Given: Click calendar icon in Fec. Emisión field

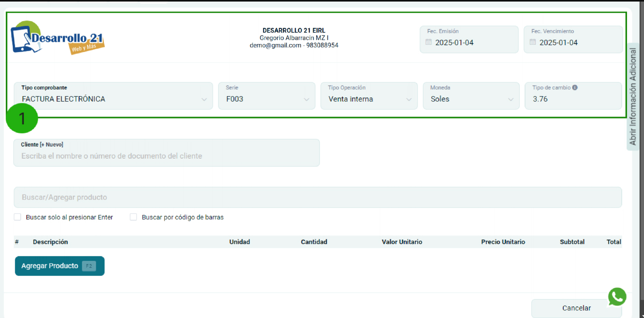Looking at the screenshot, I should [428, 42].
